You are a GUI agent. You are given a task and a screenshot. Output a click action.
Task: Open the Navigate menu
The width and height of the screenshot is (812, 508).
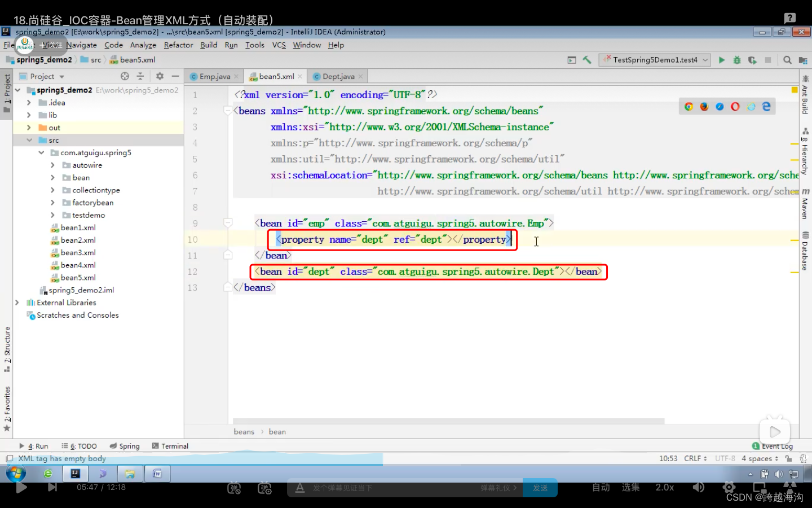pos(81,45)
